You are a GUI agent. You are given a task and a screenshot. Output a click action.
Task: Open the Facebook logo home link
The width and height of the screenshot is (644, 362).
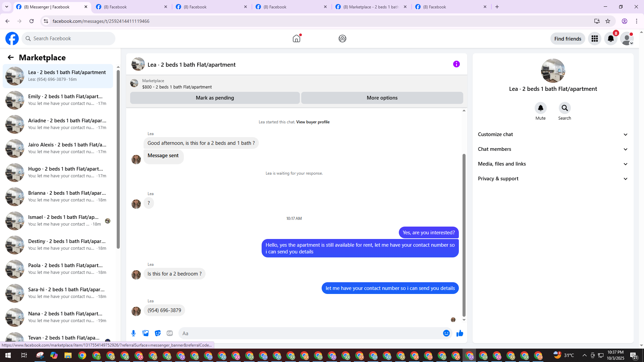point(12,39)
